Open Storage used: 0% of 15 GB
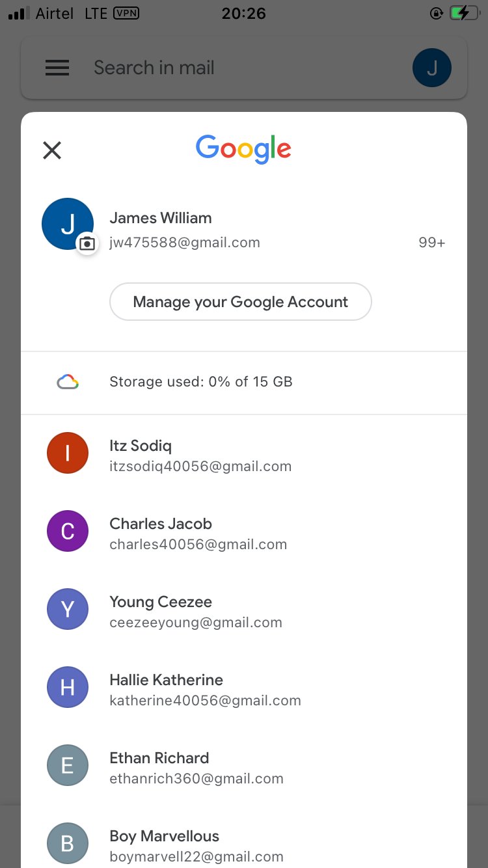This screenshot has height=868, width=488. 244,382
